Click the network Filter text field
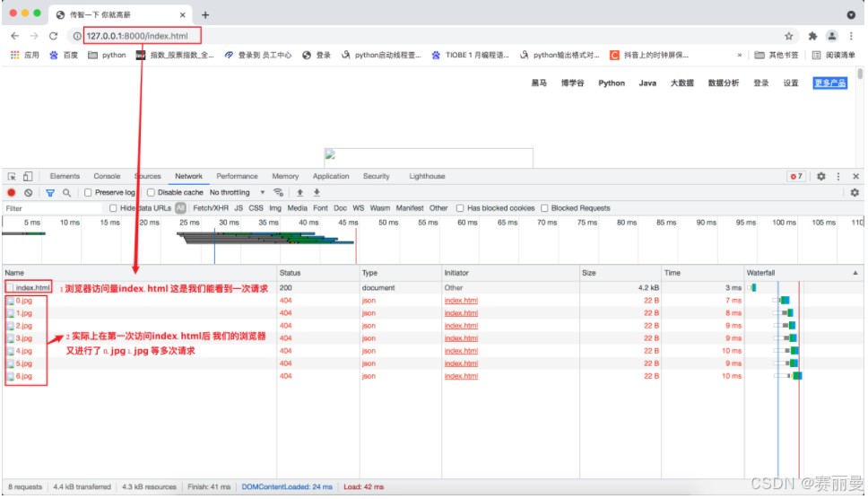Screen dimensions: 868x499 49,208
